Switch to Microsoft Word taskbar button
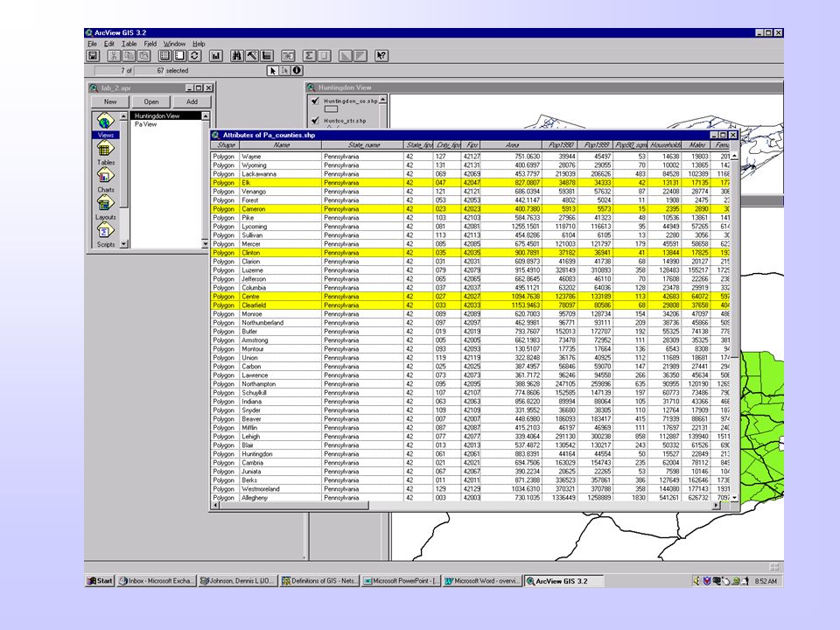The image size is (840, 630). coord(482,581)
